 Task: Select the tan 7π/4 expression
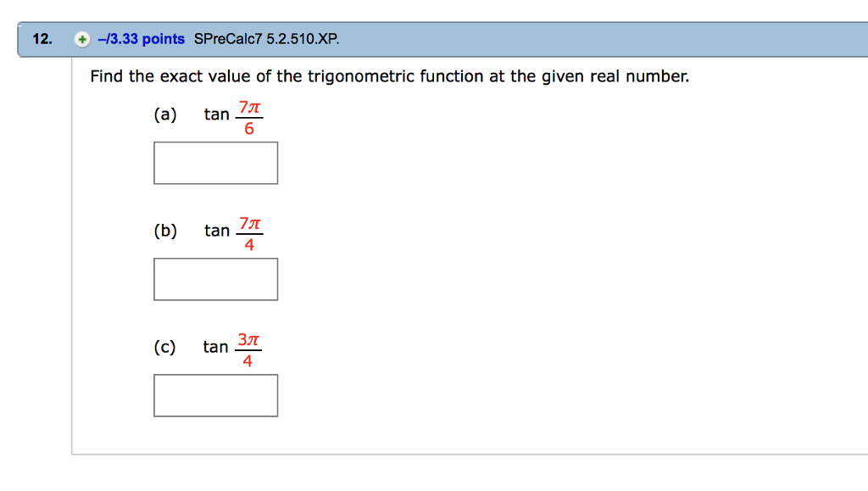click(231, 231)
